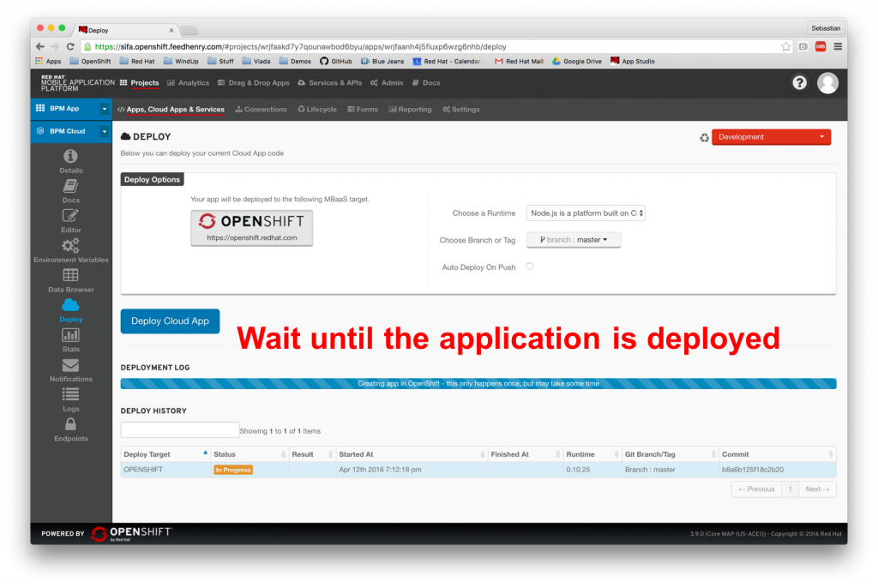
Task: Click the browser back arrow
Action: coord(39,46)
